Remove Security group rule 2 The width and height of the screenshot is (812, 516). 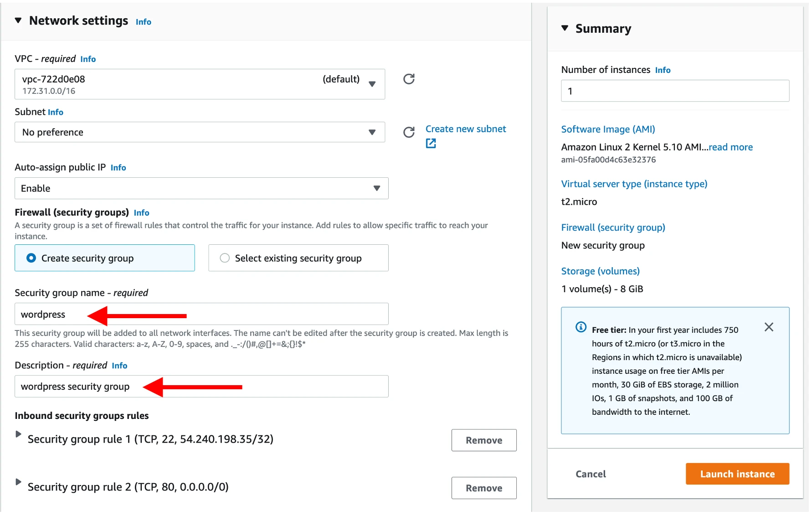pos(484,488)
